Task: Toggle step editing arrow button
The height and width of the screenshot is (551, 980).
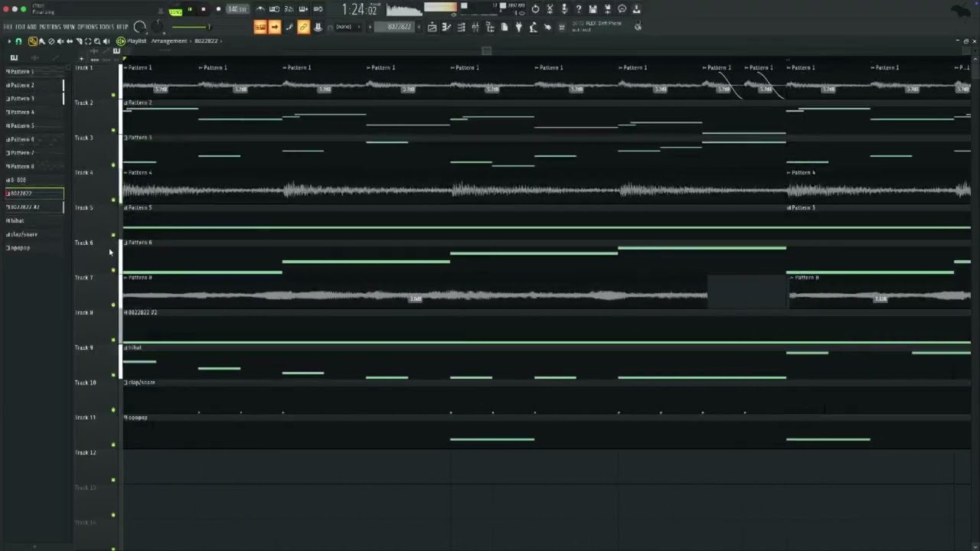Action: click(274, 27)
